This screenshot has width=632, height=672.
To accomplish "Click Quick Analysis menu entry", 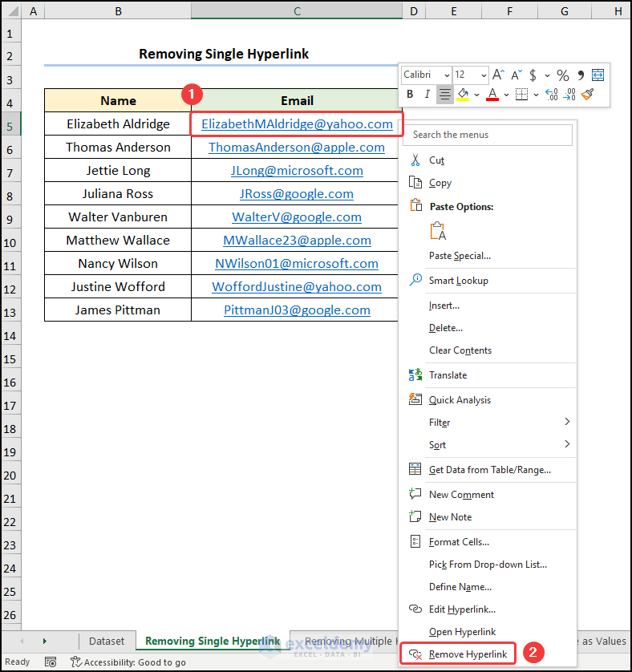I will point(488,400).
